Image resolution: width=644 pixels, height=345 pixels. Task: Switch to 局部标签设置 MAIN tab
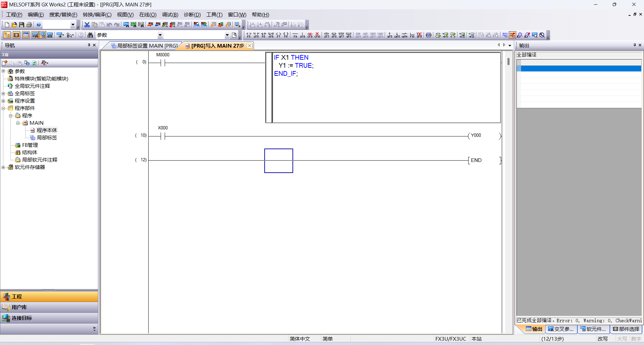coord(144,46)
